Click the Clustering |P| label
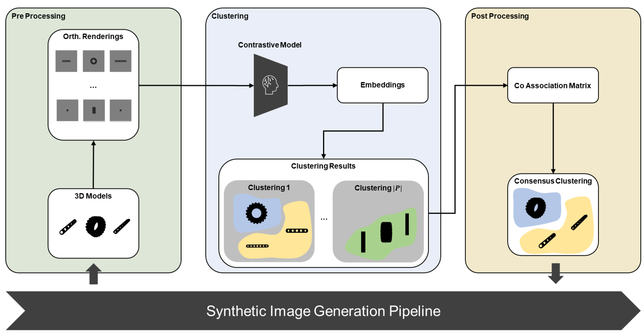 tap(378, 188)
